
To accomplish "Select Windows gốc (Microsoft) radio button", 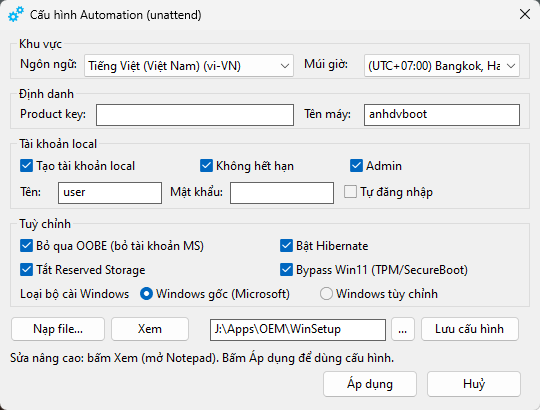I will point(146,294).
